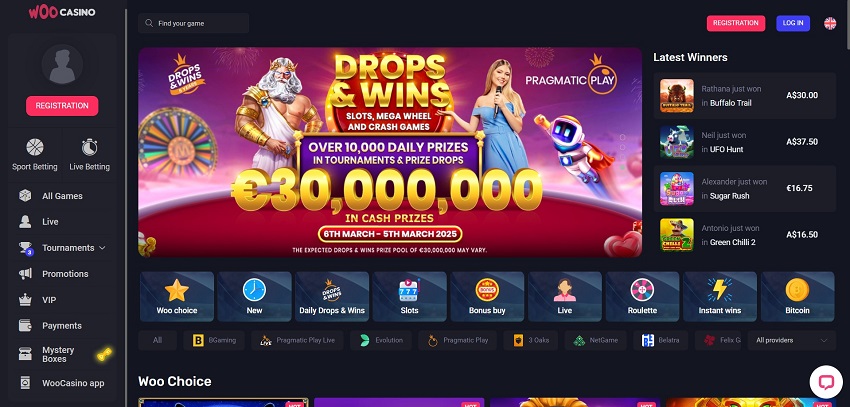Click the LOG IN button
The width and height of the screenshot is (850, 407).
tap(793, 23)
